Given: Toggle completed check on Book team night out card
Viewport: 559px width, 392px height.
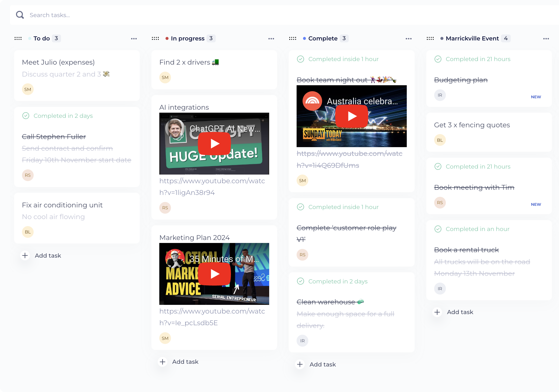Looking at the screenshot, I should pyautogui.click(x=301, y=59).
